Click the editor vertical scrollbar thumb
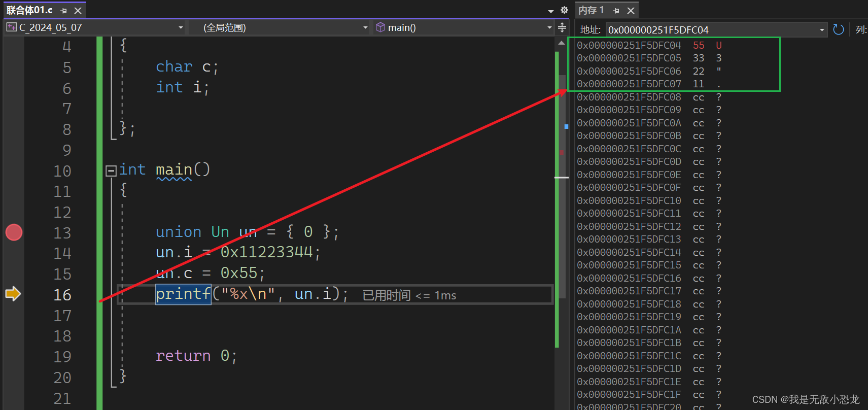868x410 pixels. [562, 186]
